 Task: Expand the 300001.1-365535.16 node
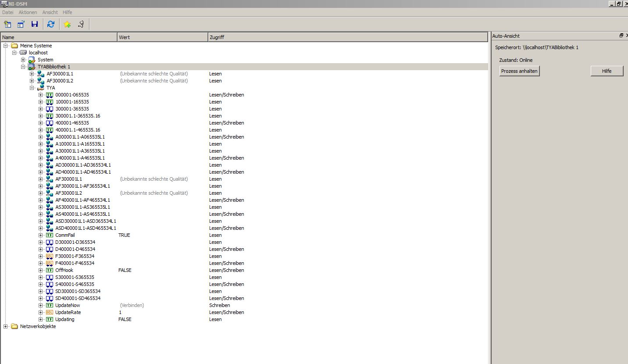(x=41, y=116)
